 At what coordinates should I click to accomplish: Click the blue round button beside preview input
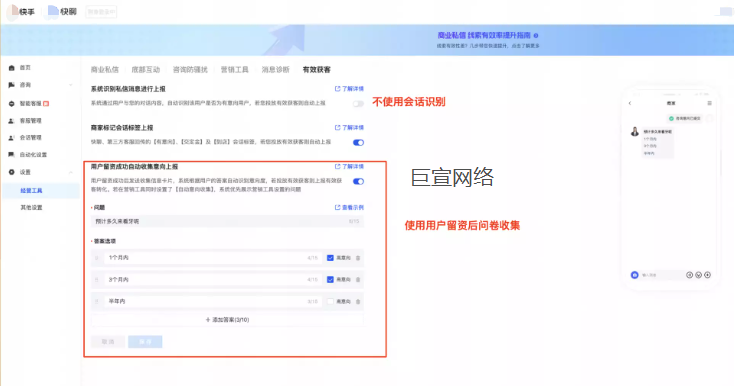click(x=635, y=275)
